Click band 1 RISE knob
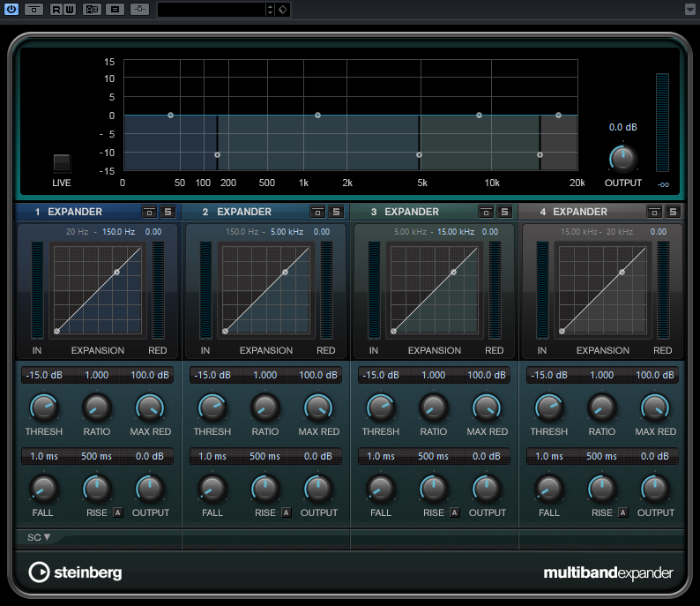This screenshot has width=700, height=606. pos(97,489)
